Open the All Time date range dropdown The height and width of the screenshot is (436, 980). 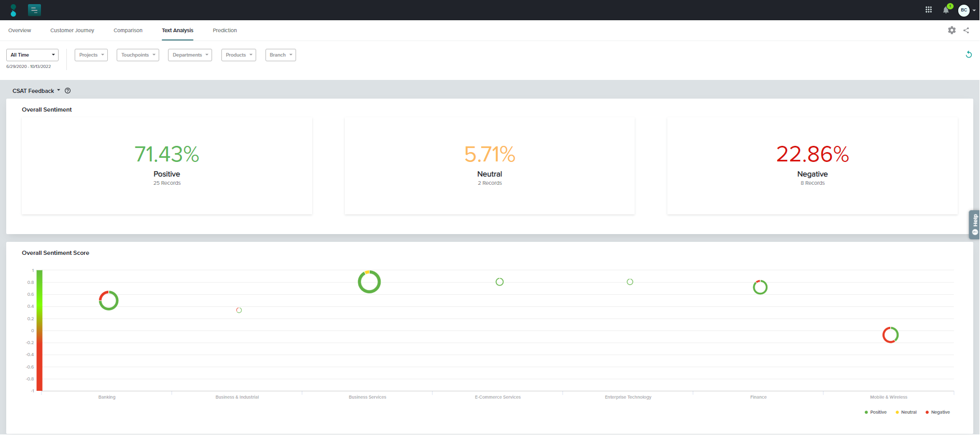pos(32,55)
